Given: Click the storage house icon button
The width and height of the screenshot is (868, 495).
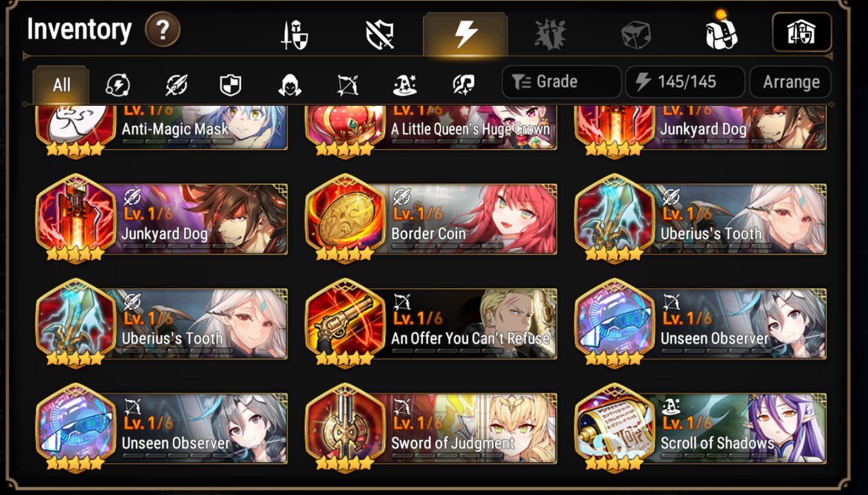Looking at the screenshot, I should (x=802, y=32).
